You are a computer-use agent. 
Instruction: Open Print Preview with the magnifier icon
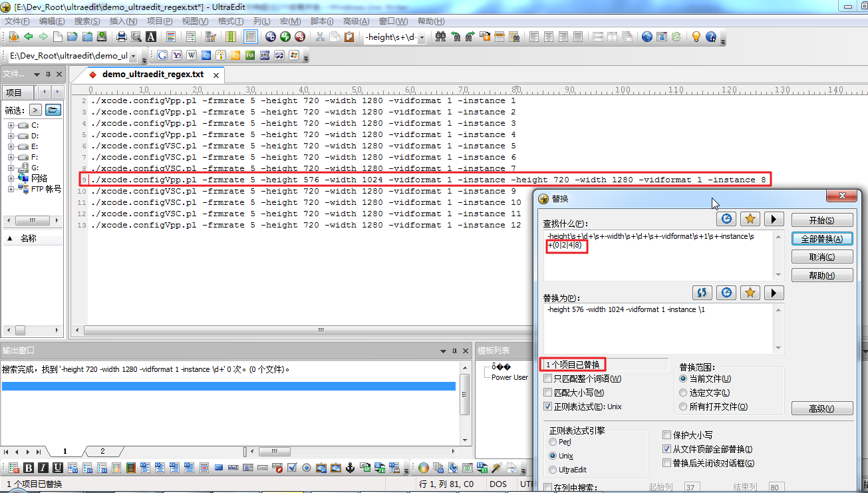tap(136, 37)
